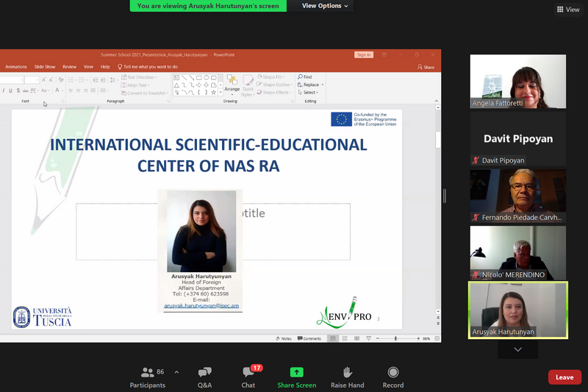Image resolution: width=588 pixels, height=392 pixels.
Task: Expand the Participants options caret
Action: tap(176, 372)
